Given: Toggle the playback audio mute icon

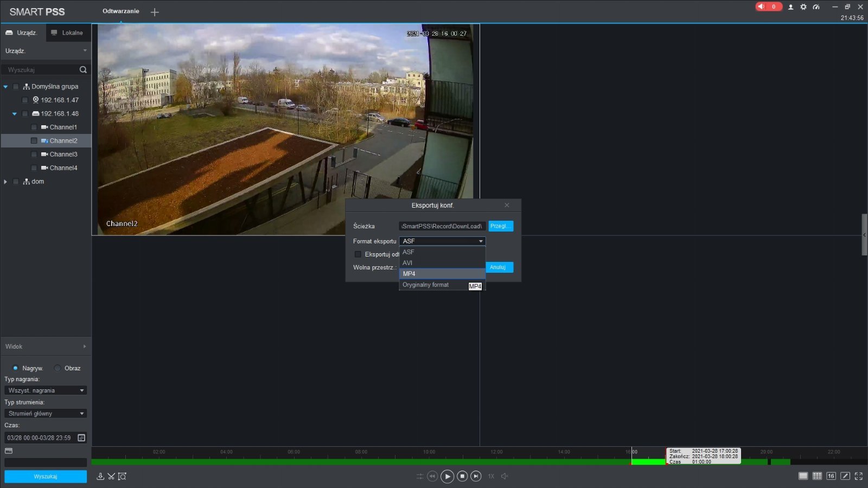Looking at the screenshot, I should coord(505,476).
